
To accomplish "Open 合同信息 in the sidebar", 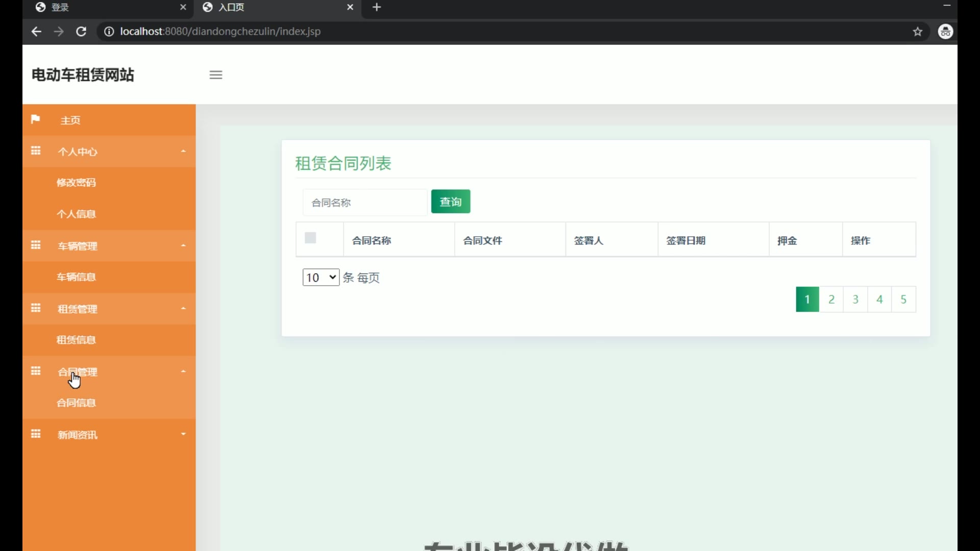I will tap(77, 403).
